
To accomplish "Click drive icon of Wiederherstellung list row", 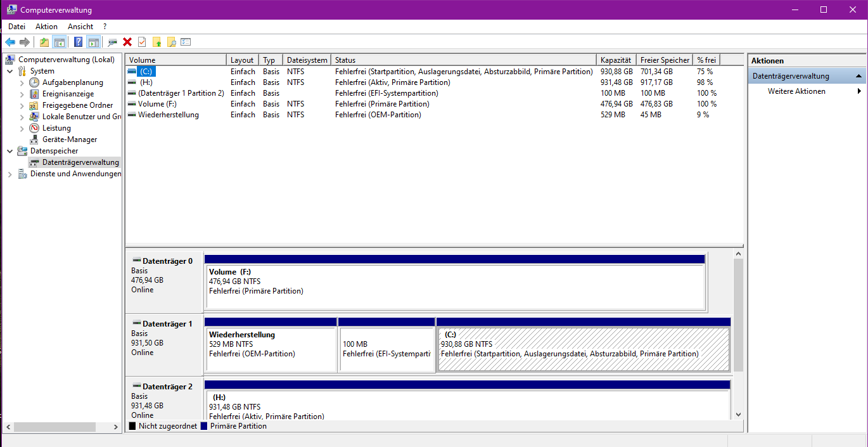I will (x=132, y=115).
